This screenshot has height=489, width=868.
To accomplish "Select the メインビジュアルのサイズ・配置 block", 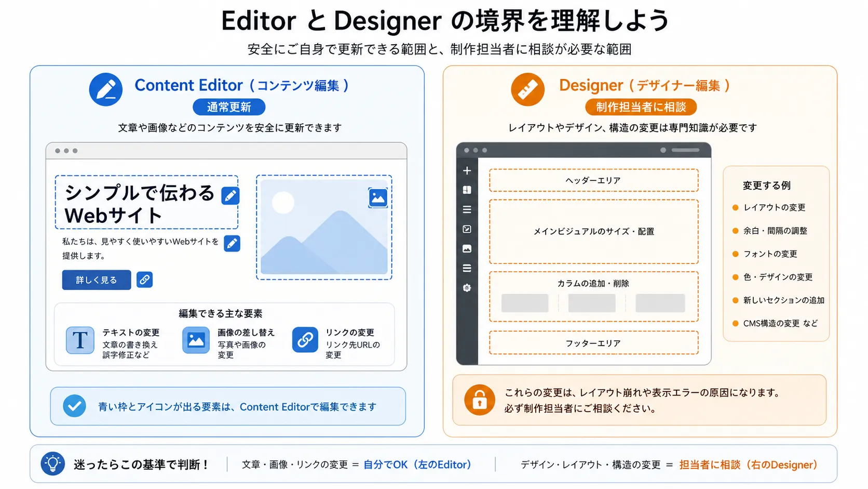I will coord(593,231).
